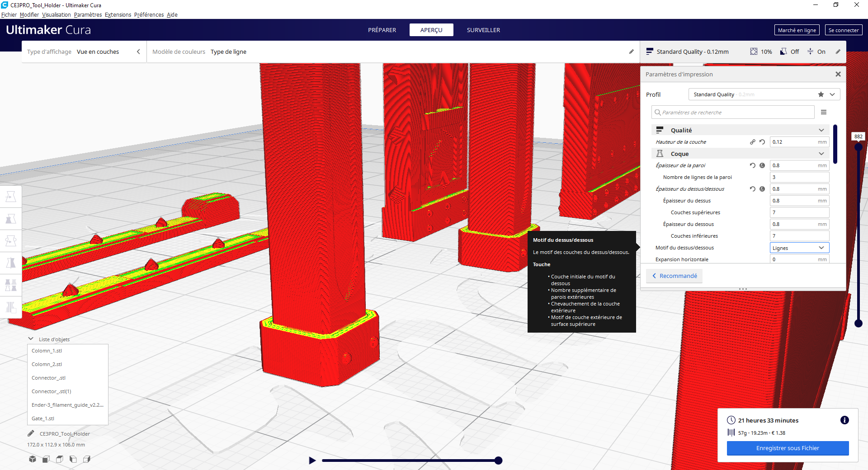Click the settings panel vertical scrollbar

coord(835,144)
